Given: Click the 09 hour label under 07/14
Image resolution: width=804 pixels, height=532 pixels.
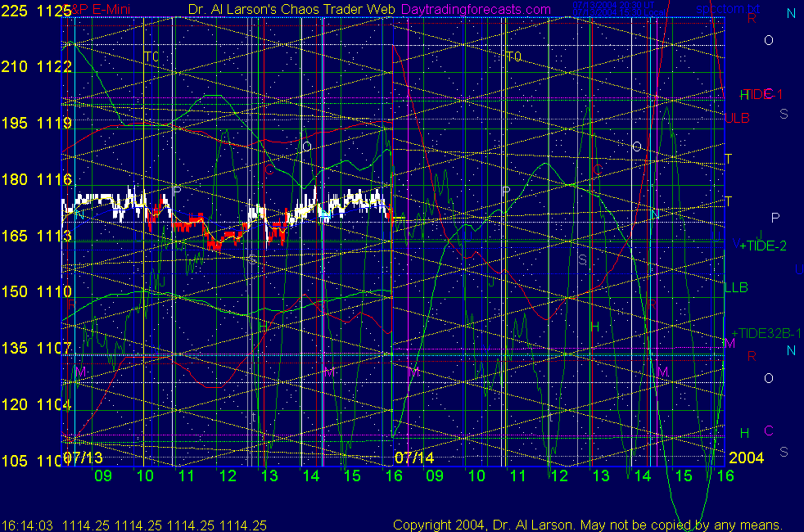Looking at the screenshot, I should (435, 476).
